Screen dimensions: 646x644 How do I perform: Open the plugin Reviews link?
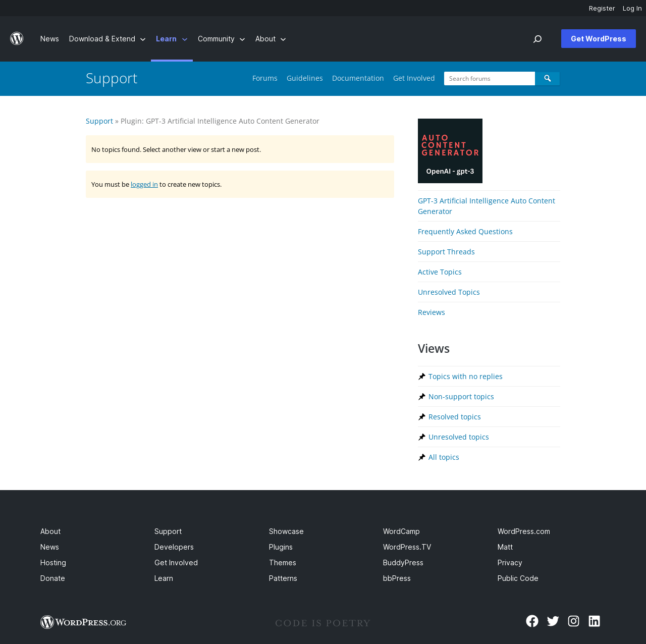432,312
